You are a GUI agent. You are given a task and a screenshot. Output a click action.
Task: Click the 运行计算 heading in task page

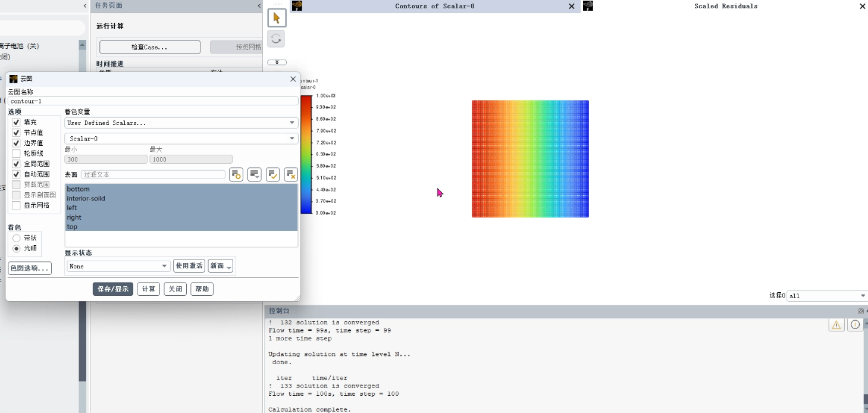point(110,27)
